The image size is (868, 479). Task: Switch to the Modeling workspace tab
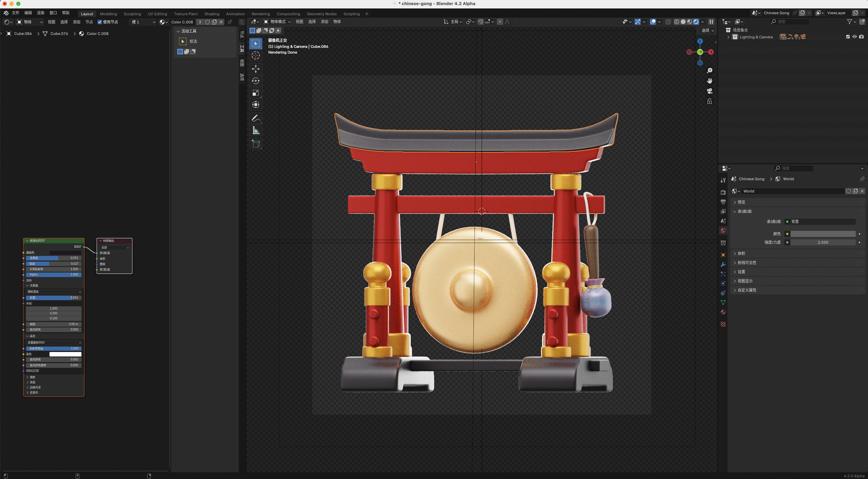pos(109,14)
